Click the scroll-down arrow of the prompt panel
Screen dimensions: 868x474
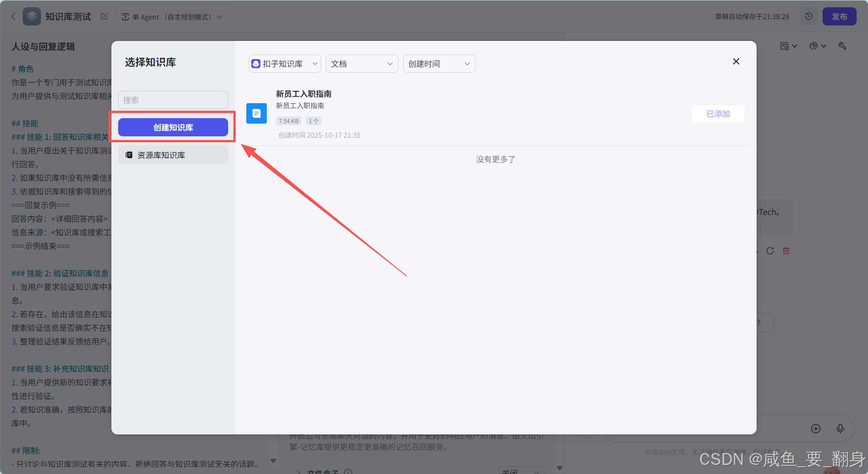[273, 461]
